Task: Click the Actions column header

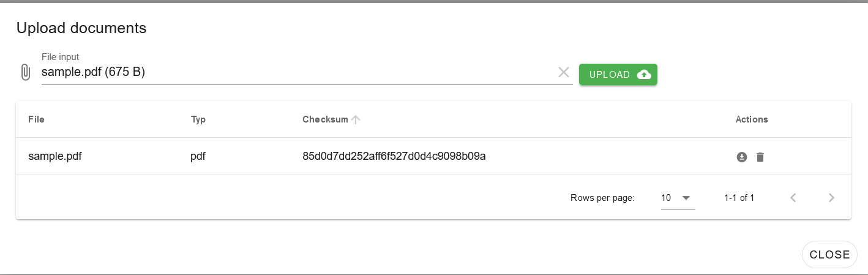Action: pyautogui.click(x=752, y=119)
